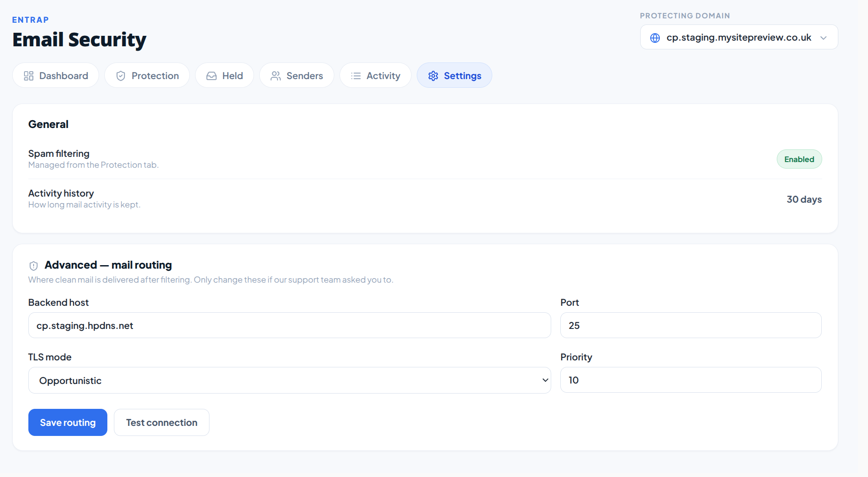This screenshot has height=477, width=868.
Task: Click the Email Security page heading
Action: pos(79,40)
